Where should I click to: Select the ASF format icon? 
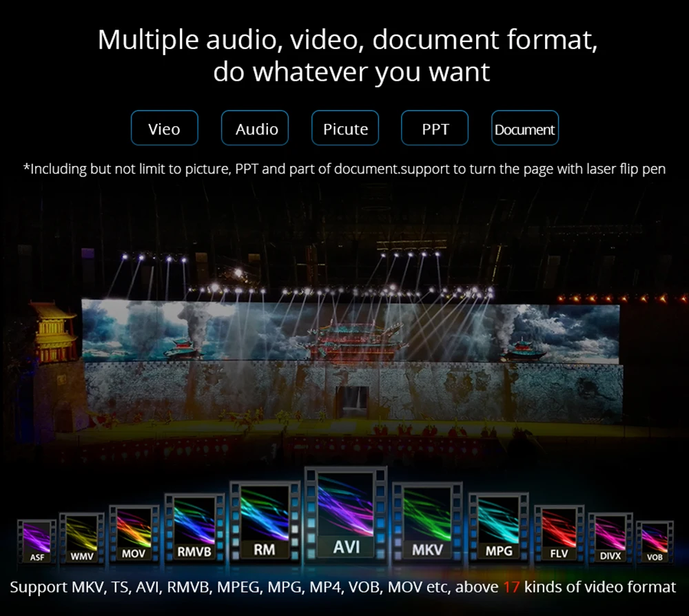coord(37,542)
